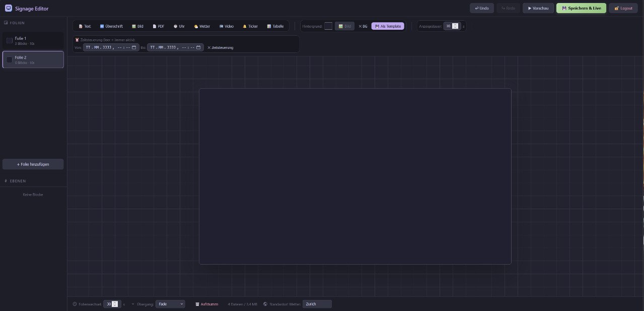644x311 pixels.
Task: Select Folie 1 in the slide list
Action: click(33, 41)
